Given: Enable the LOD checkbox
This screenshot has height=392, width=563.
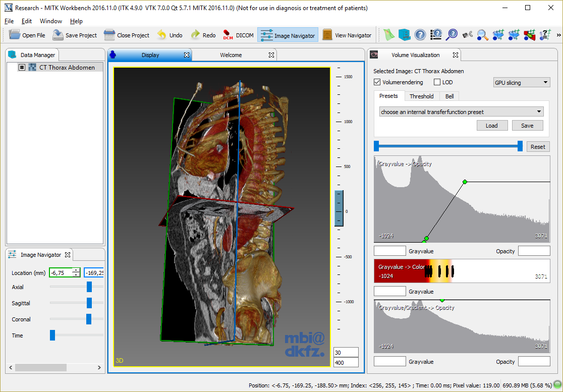Looking at the screenshot, I should tap(437, 82).
